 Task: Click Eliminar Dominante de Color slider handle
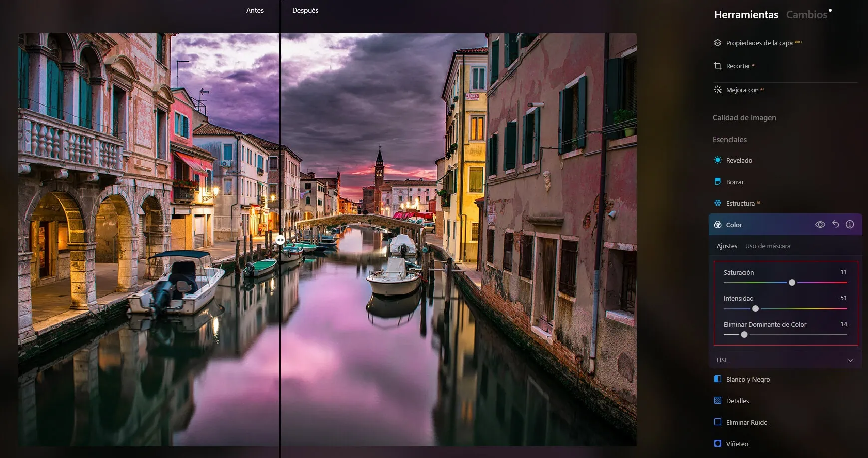744,335
